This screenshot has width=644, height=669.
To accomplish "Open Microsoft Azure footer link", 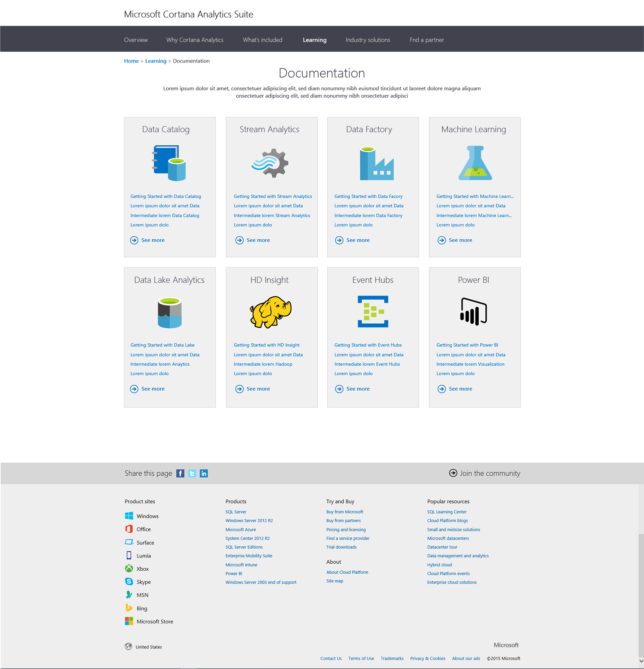I will (x=240, y=530).
